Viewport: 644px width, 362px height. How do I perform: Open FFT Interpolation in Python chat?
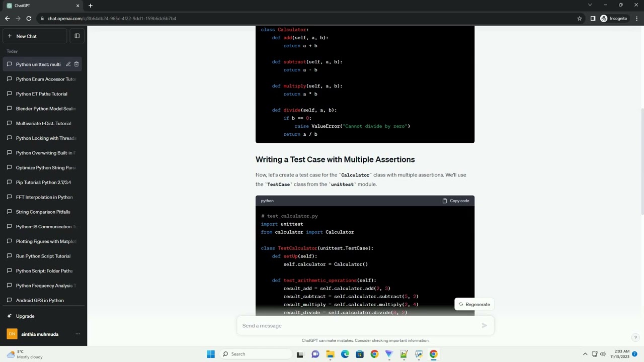[42, 197]
